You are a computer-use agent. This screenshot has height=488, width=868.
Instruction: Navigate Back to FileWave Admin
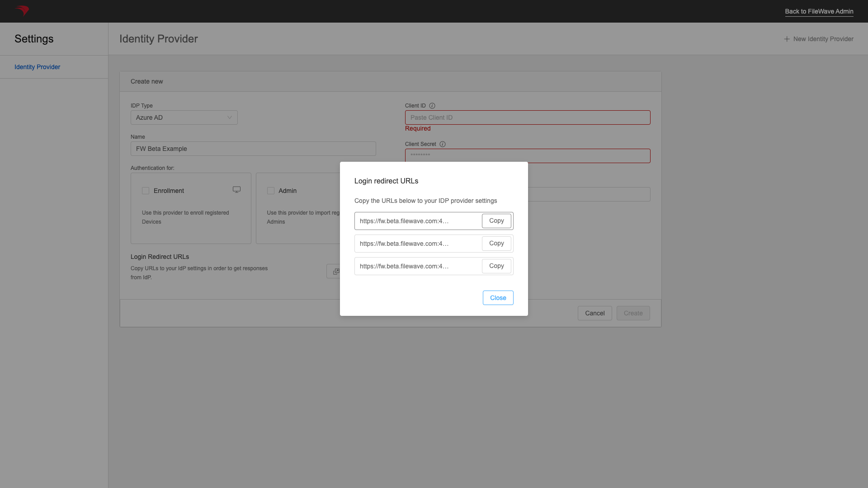819,11
